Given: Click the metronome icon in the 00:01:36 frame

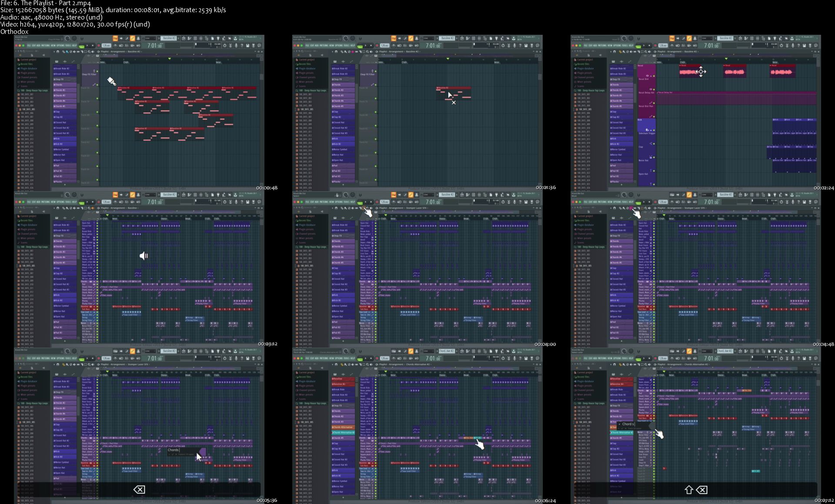Looking at the screenshot, I should [x=394, y=46].
